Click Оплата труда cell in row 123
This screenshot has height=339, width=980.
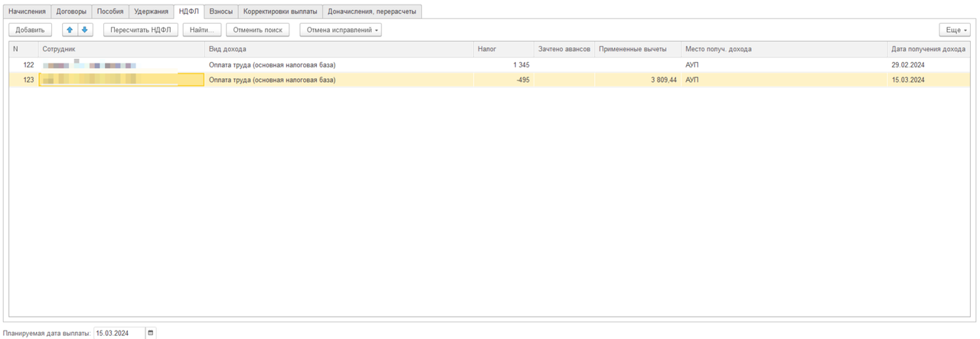[339, 80]
